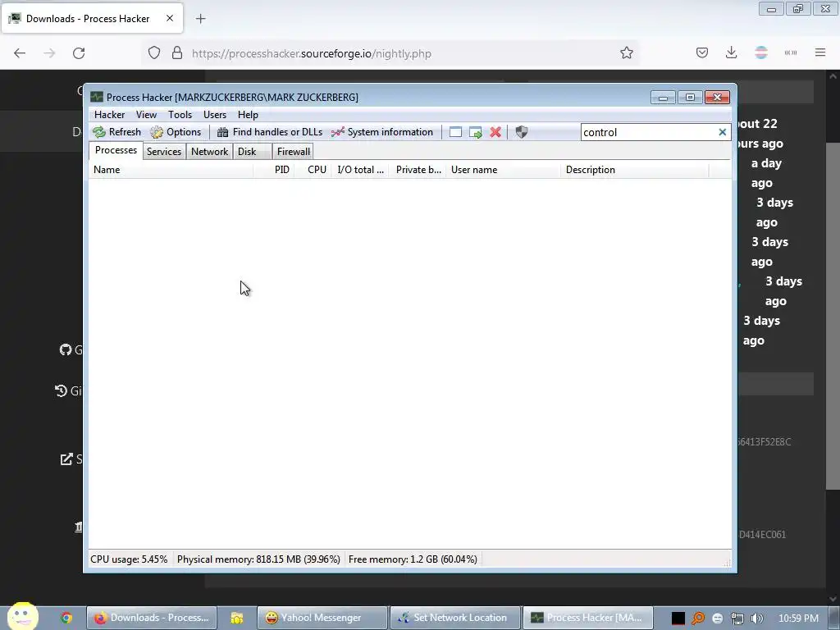Open System information window

pyautogui.click(x=382, y=132)
